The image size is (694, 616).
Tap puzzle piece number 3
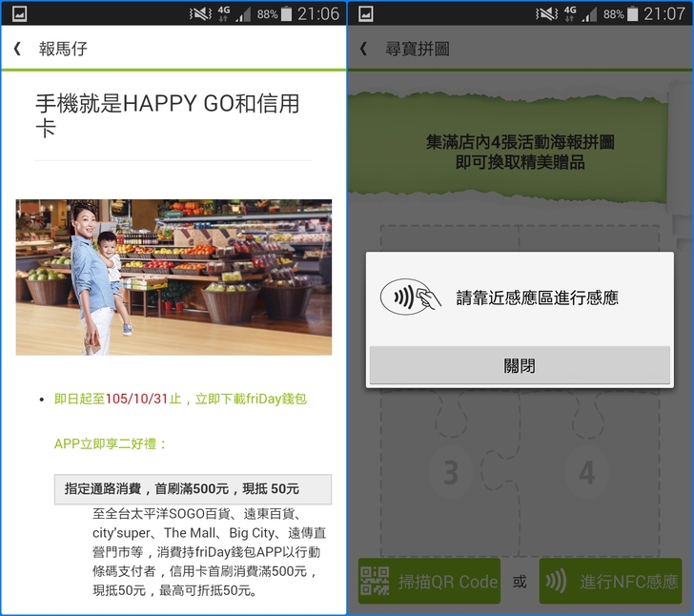point(451,472)
